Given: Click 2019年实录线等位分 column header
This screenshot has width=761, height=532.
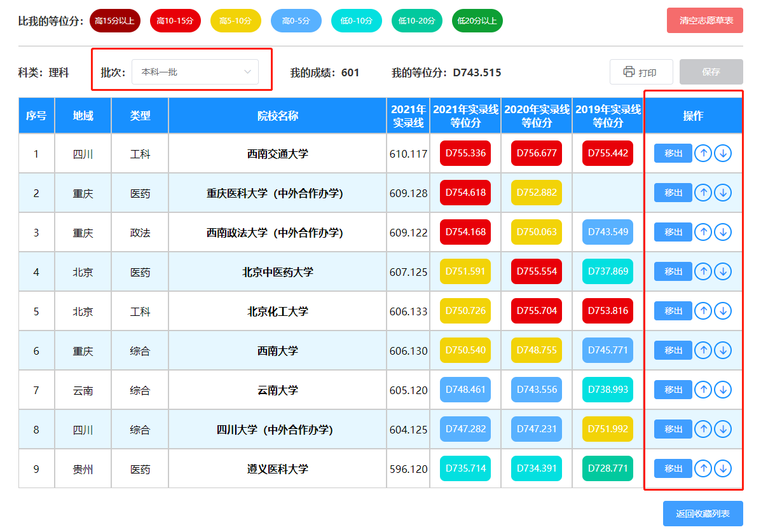Looking at the screenshot, I should click(608, 116).
